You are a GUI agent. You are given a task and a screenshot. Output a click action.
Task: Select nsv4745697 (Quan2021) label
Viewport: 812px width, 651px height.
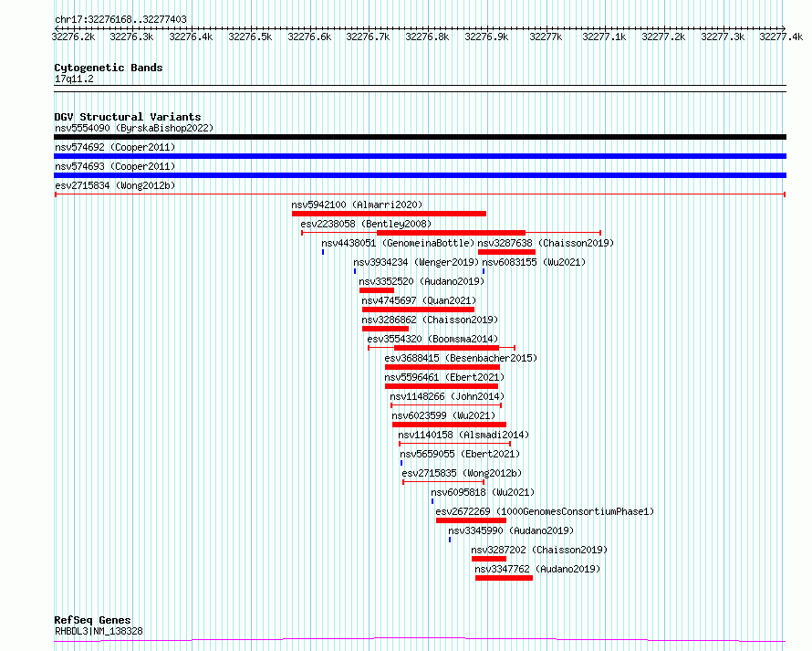pos(419,300)
